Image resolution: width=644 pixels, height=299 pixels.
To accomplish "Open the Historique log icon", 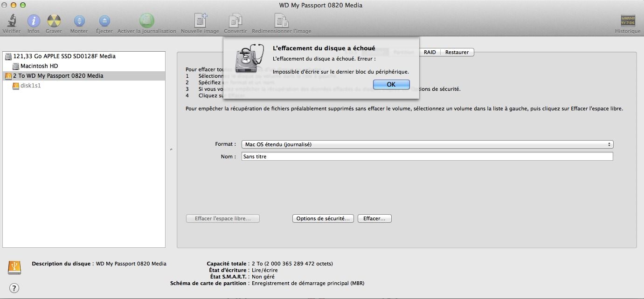I will tap(628, 21).
